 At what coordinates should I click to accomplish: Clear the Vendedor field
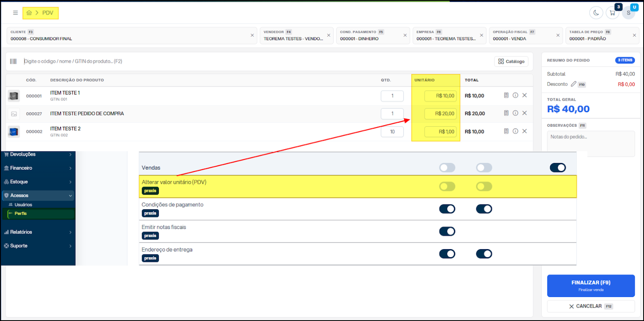[328, 35]
